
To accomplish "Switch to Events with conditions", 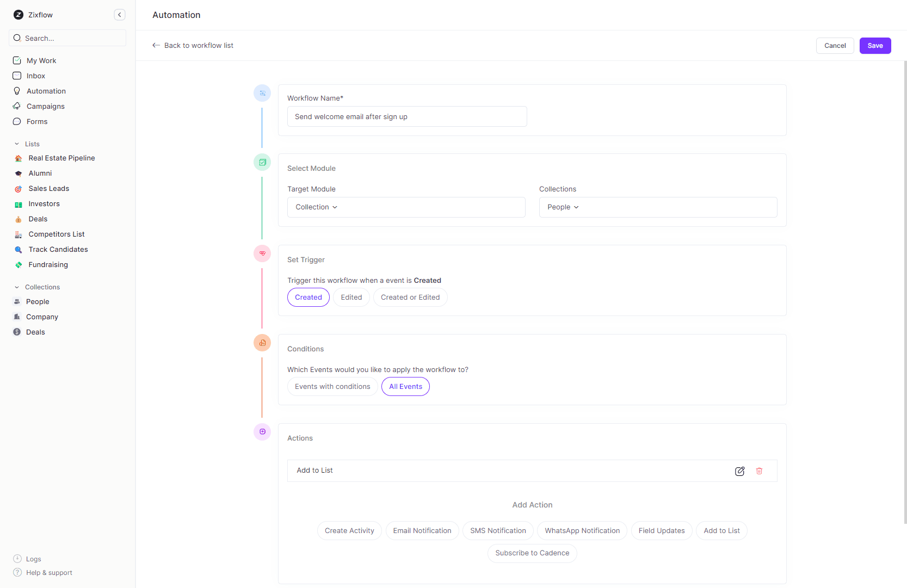I will [332, 386].
